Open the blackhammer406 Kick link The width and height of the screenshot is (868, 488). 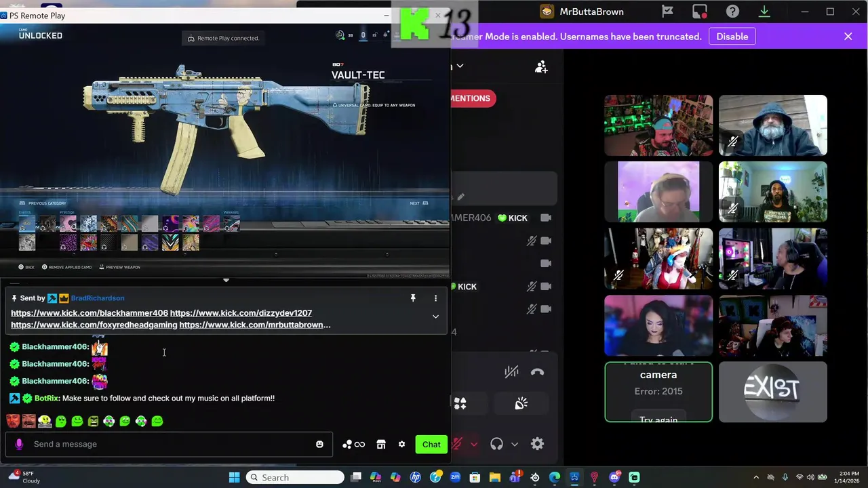point(90,313)
